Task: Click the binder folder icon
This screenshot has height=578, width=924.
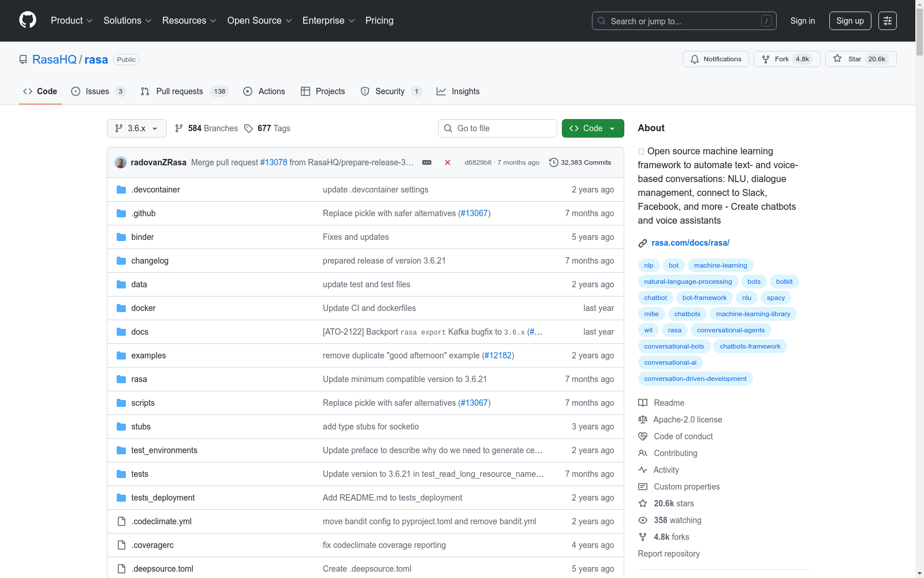Action: click(121, 237)
